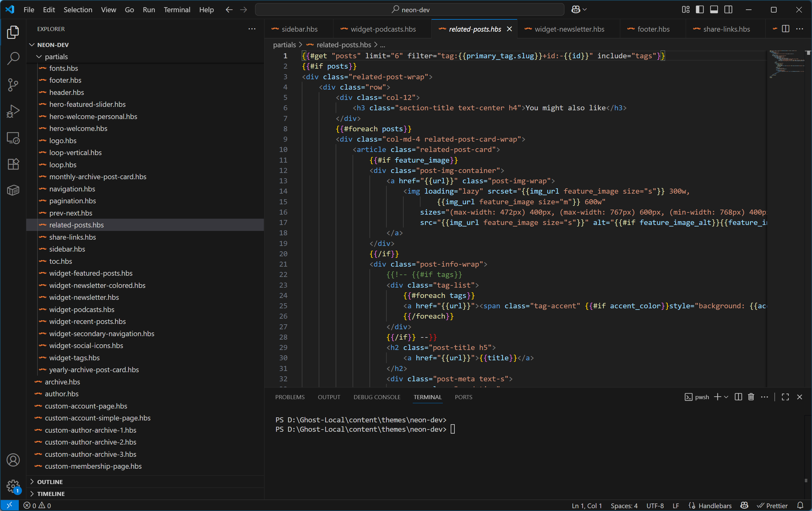Switch to the PORTS panel tab
The image size is (812, 511).
(x=463, y=397)
